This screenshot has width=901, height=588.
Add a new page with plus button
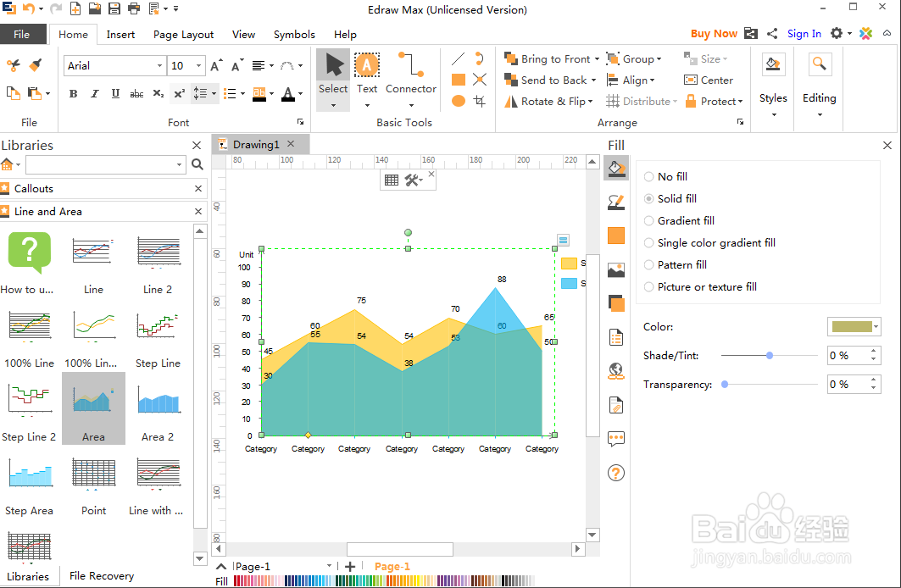pyautogui.click(x=349, y=567)
